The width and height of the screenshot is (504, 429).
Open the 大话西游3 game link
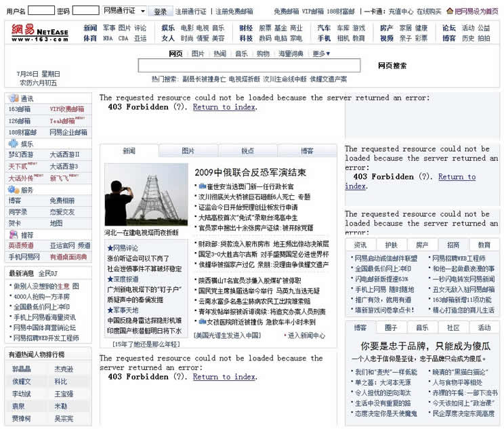click(64, 166)
